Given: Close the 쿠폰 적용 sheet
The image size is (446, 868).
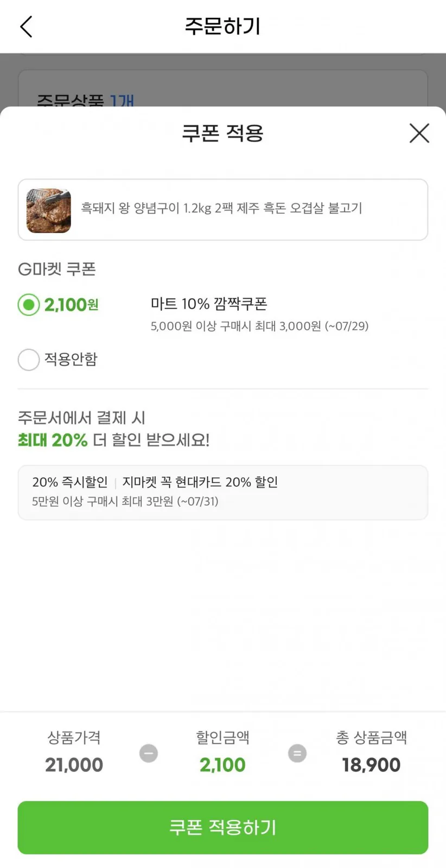Looking at the screenshot, I should (x=419, y=133).
